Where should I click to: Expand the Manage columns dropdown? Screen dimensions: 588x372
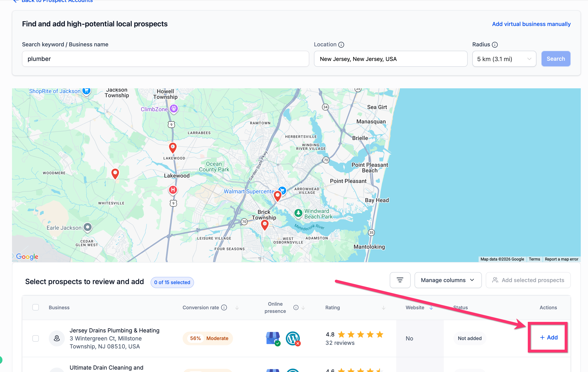[x=448, y=280]
